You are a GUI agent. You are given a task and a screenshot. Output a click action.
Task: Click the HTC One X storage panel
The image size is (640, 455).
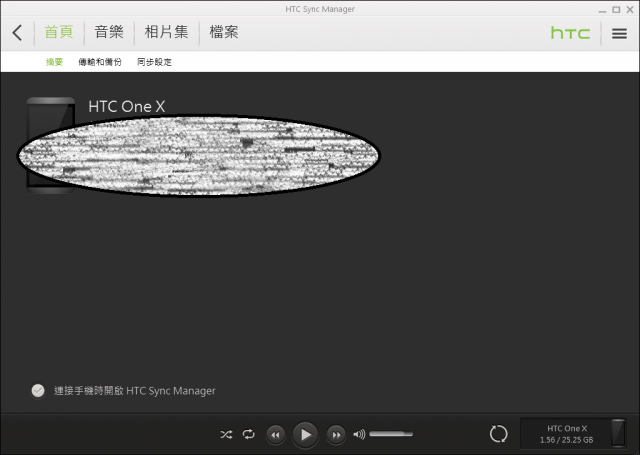(x=573, y=434)
